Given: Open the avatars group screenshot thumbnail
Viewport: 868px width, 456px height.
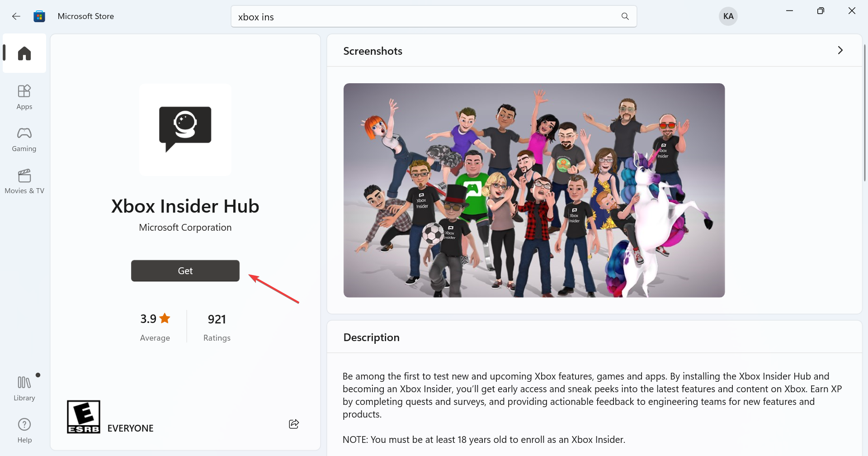Looking at the screenshot, I should point(534,190).
